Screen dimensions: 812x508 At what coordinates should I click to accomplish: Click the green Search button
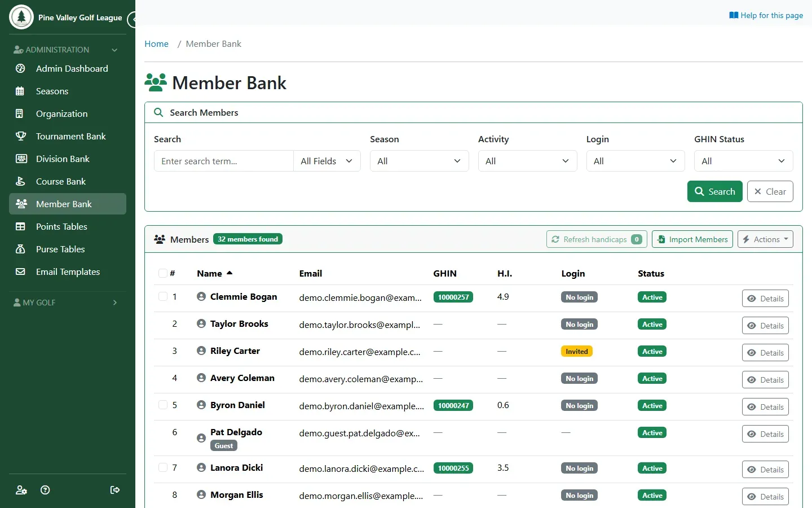click(715, 191)
